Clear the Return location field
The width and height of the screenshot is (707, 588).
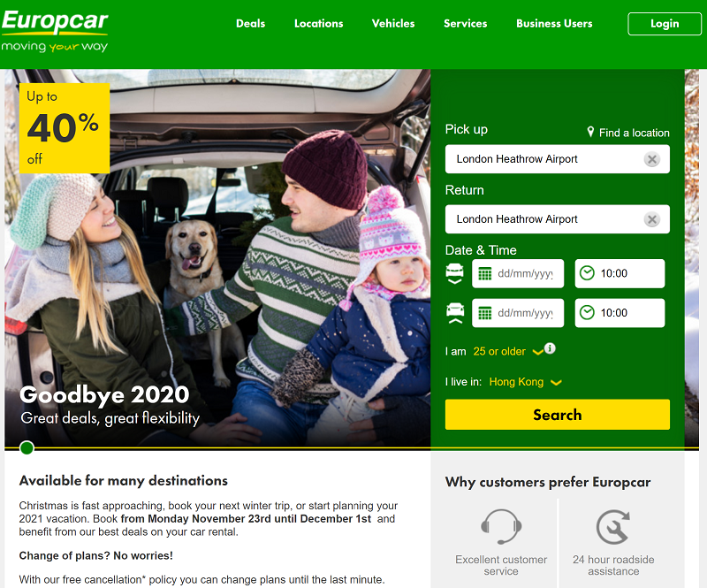click(x=651, y=220)
